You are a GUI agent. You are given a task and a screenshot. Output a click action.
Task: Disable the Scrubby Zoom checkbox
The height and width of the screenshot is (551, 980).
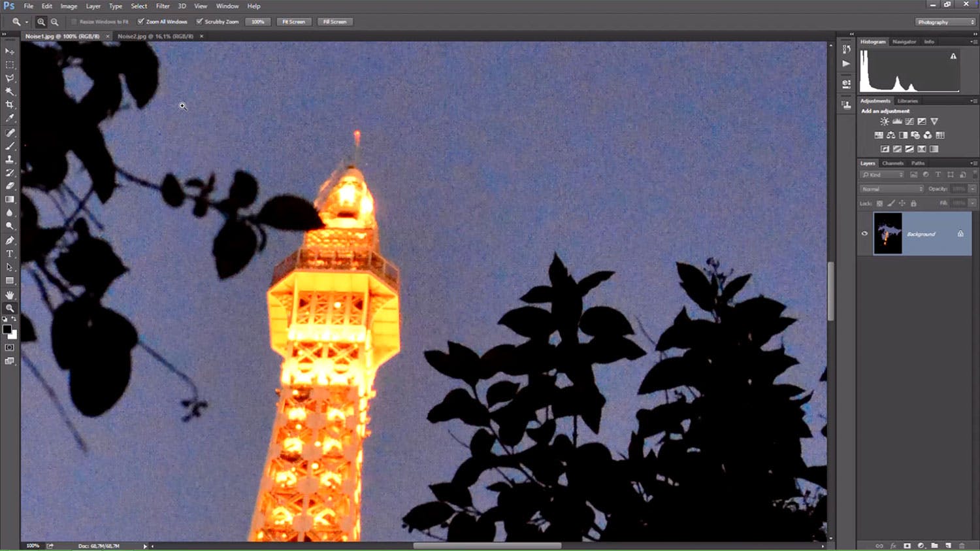(199, 22)
